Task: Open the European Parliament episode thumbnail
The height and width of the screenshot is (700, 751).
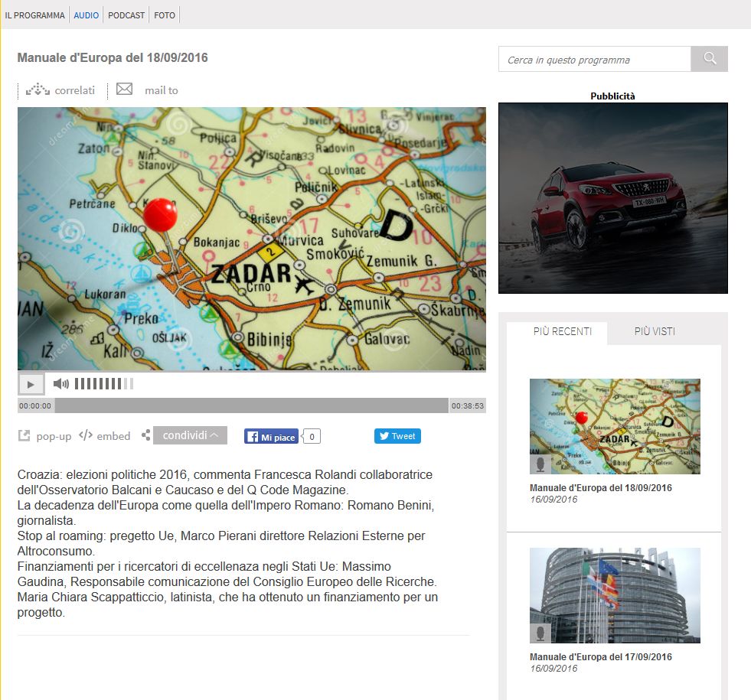Action: pos(615,595)
